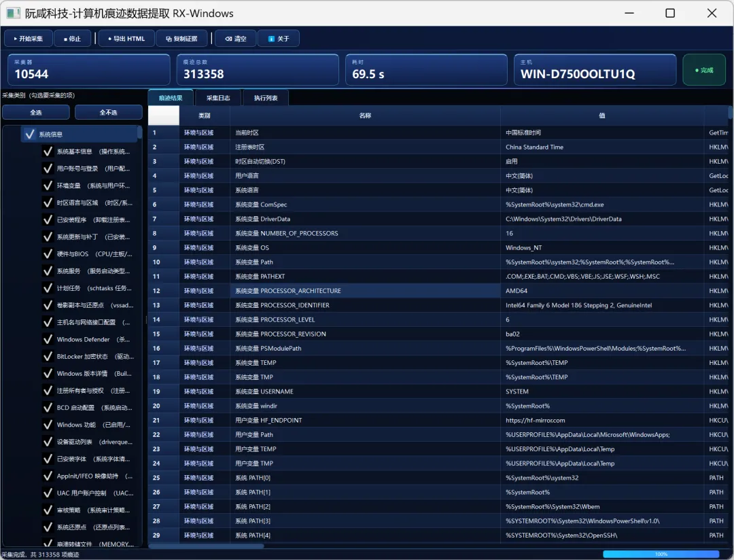Click the blank select-all corner table header
This screenshot has height=560, width=734.
point(163,116)
